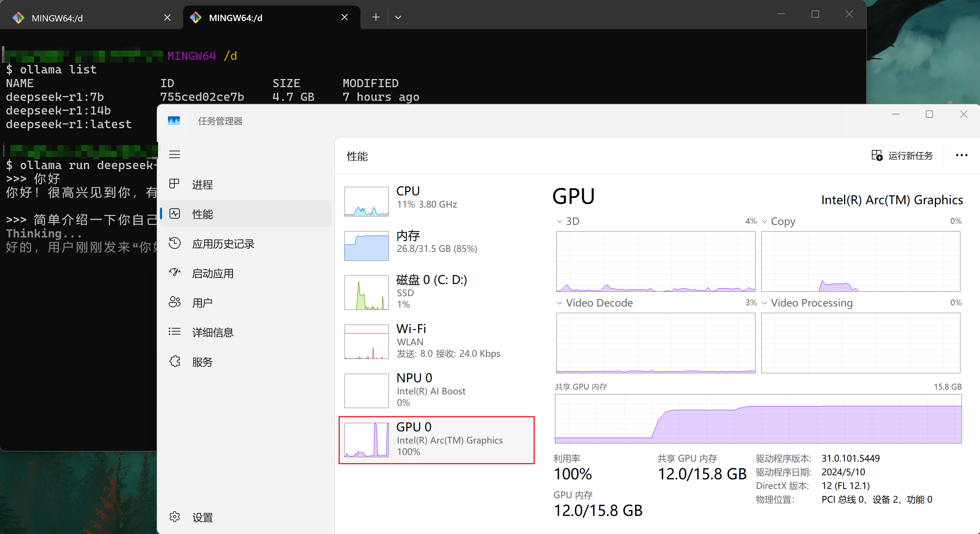The image size is (980, 534).
Task: Open the Video Decode engine dropdown
Action: coord(559,303)
